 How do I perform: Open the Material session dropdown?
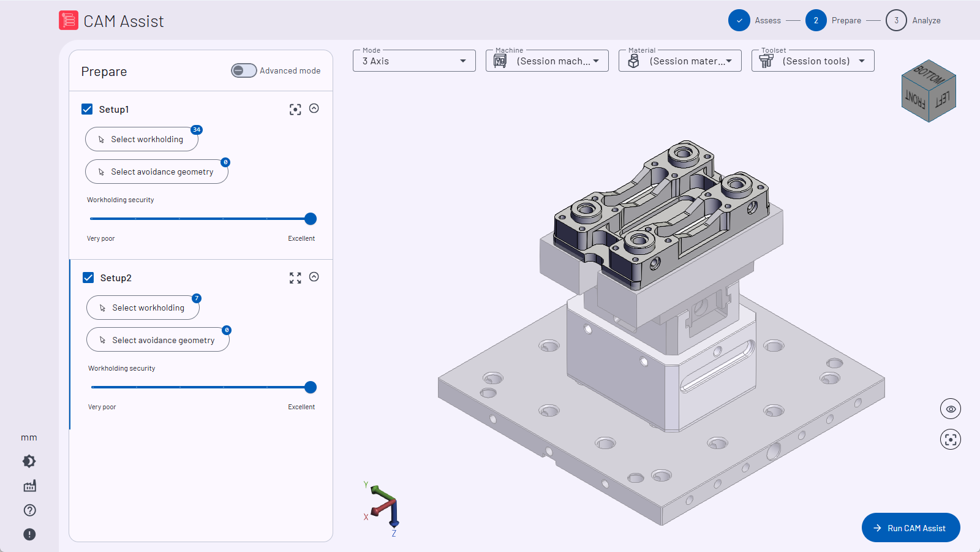click(680, 61)
